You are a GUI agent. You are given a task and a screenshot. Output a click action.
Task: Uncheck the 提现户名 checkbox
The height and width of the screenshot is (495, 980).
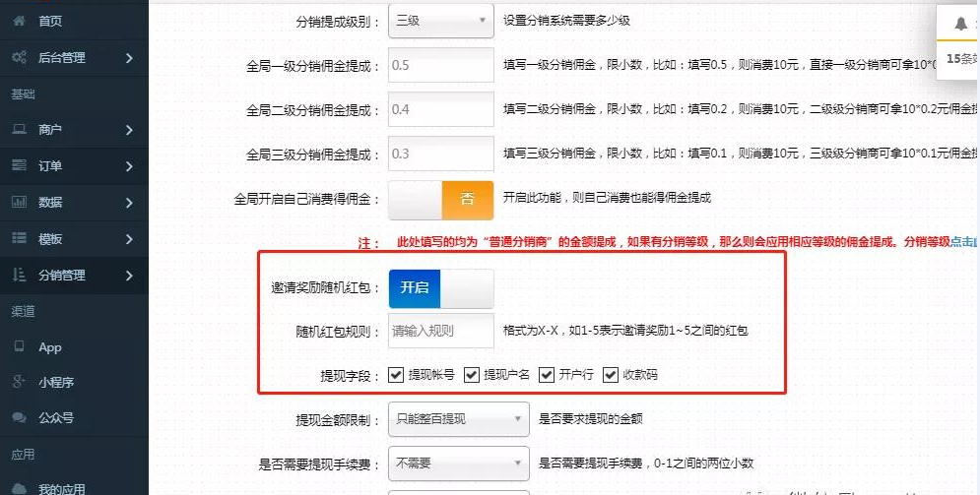[472, 375]
